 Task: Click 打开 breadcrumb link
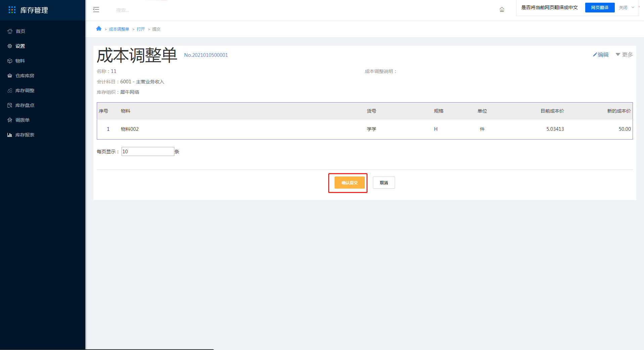coord(141,29)
